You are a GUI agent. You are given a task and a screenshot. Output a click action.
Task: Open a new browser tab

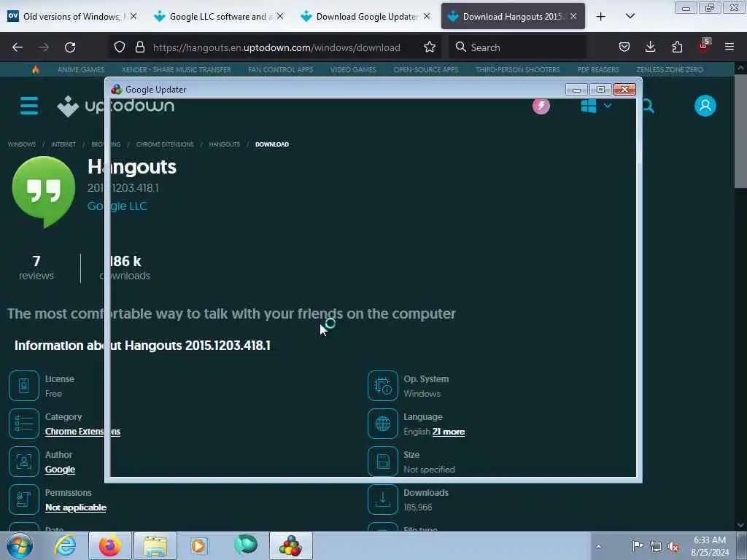601,17
